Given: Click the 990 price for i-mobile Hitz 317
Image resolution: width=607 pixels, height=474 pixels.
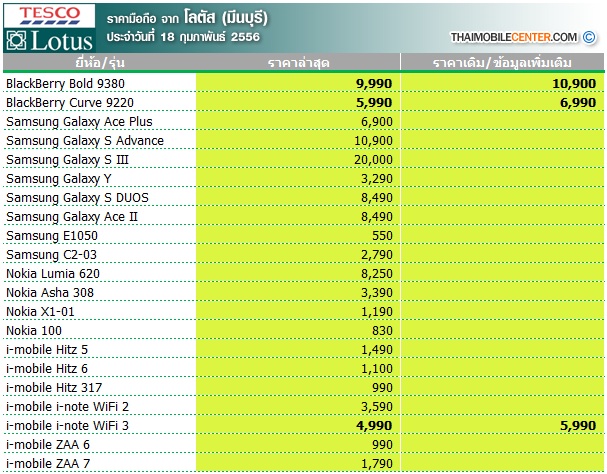Looking at the screenshot, I should click(382, 387).
